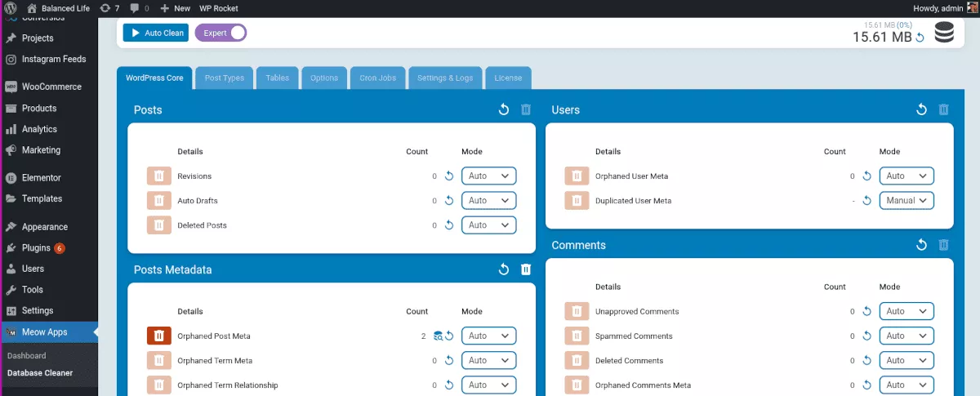Viewport: 980px width, 396px height.
Task: Open the Balanced Life site link
Action: [x=58, y=7]
